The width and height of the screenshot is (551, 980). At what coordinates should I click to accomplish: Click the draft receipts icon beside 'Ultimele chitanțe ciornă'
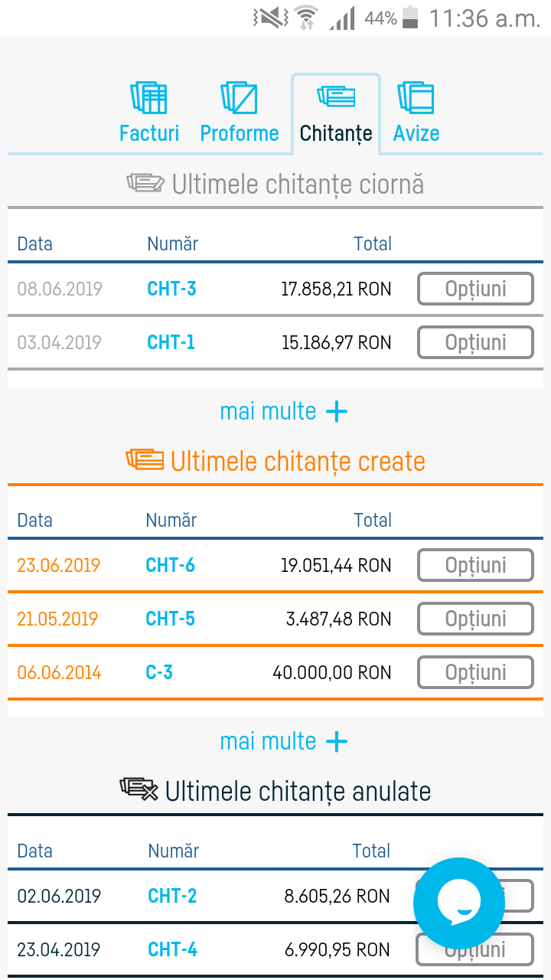pos(145,182)
